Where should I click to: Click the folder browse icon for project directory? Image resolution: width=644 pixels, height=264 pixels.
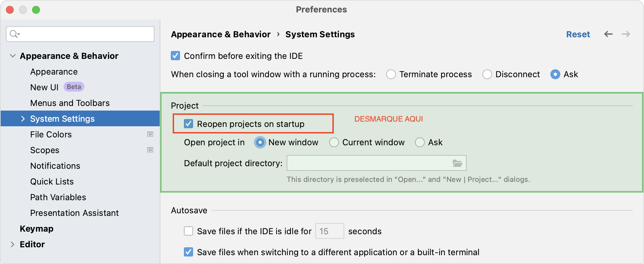pos(457,163)
